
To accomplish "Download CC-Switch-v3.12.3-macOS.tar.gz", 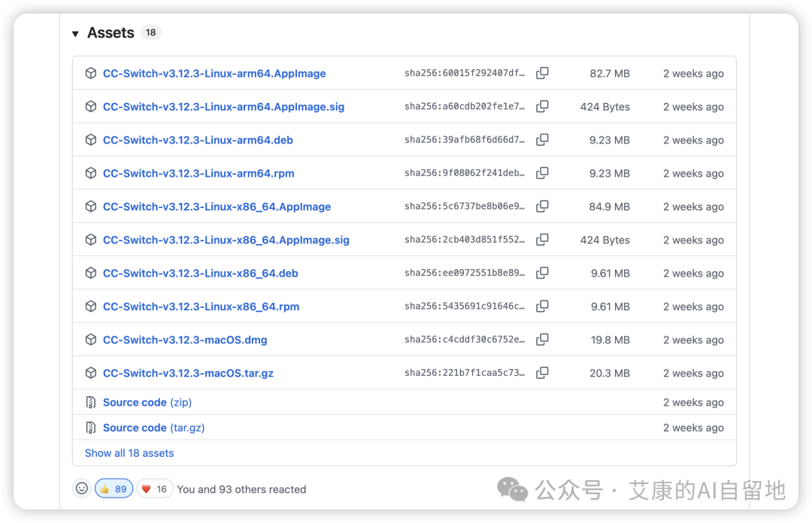I will coord(188,373).
